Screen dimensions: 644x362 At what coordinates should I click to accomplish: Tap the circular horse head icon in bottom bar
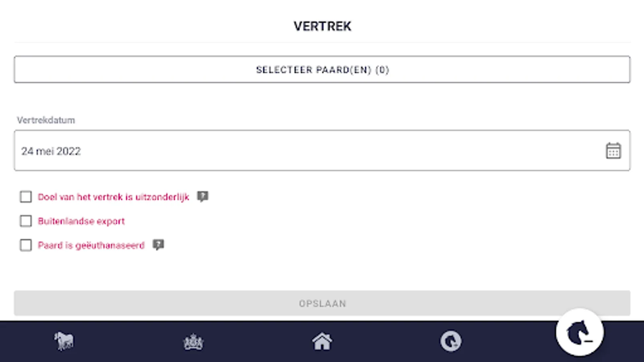pyautogui.click(x=450, y=342)
